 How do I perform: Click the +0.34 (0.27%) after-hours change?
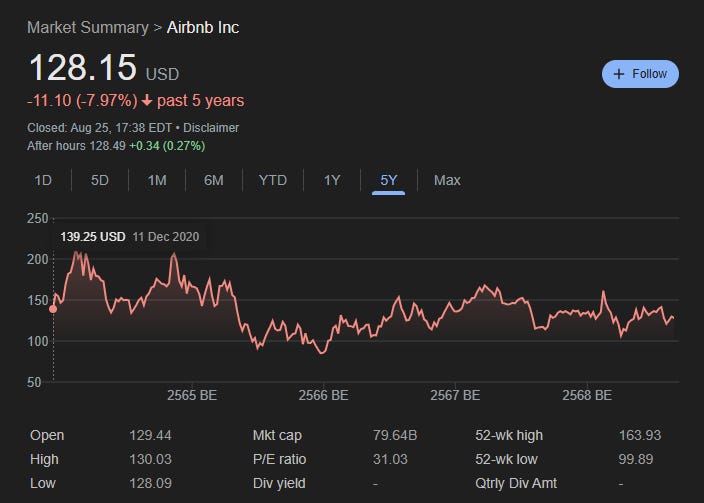[167, 146]
